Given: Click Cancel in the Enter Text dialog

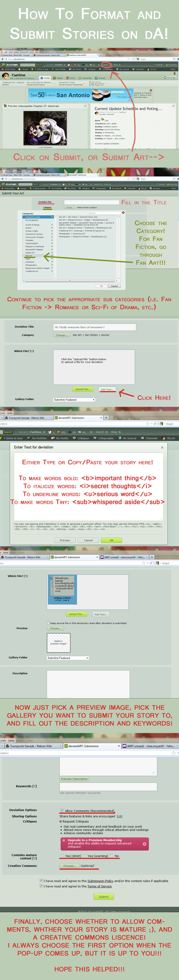Looking at the screenshot, I should [88, 540].
